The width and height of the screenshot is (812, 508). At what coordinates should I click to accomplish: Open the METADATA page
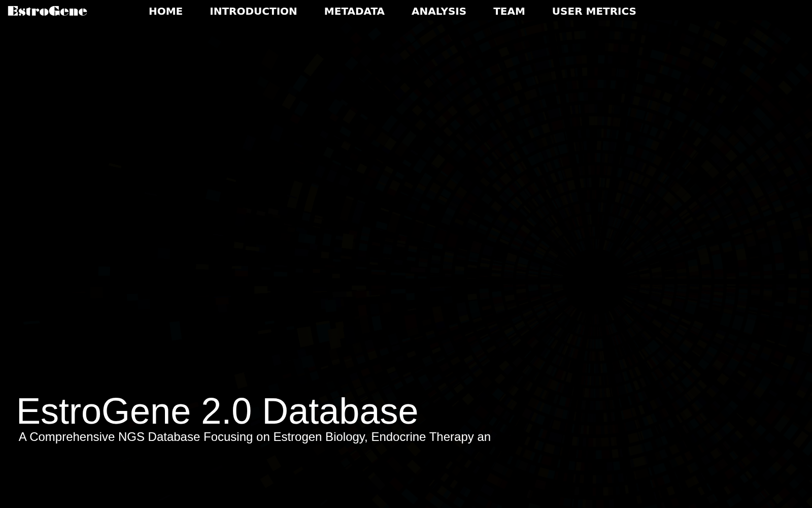click(354, 11)
